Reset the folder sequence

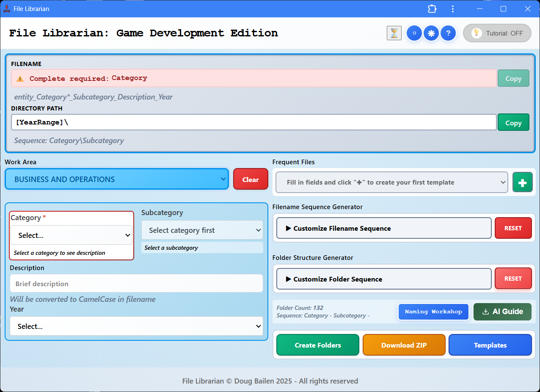click(513, 279)
